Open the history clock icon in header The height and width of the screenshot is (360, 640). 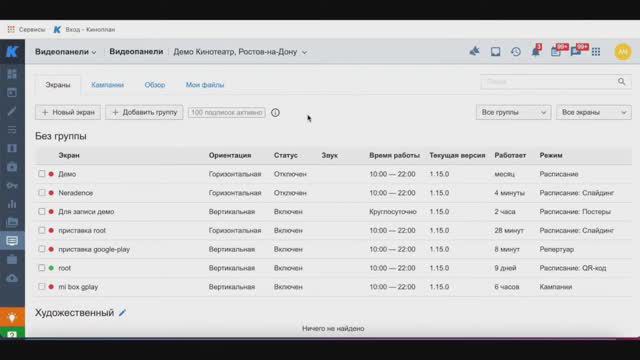[516, 51]
